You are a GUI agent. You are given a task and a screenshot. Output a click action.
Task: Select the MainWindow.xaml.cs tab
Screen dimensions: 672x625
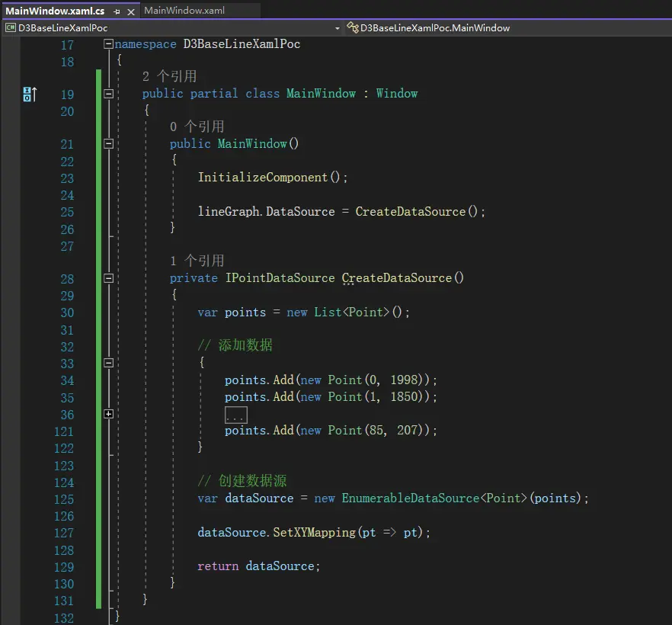click(55, 11)
